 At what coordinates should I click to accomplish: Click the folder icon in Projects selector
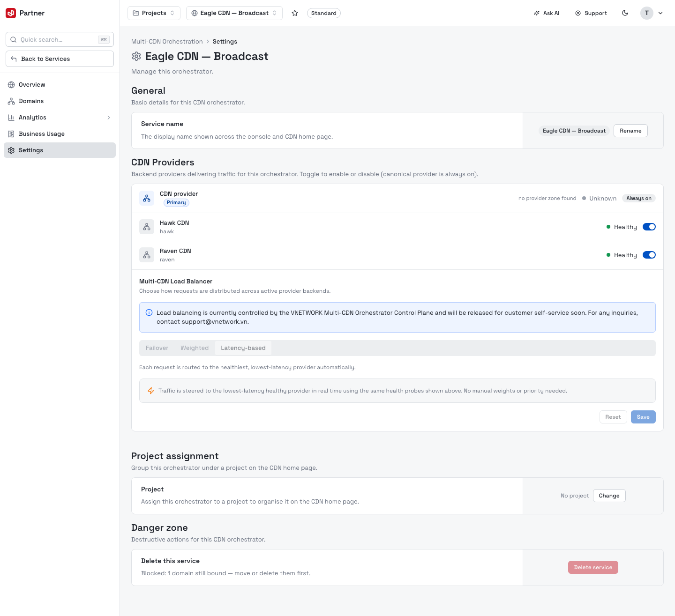(136, 13)
